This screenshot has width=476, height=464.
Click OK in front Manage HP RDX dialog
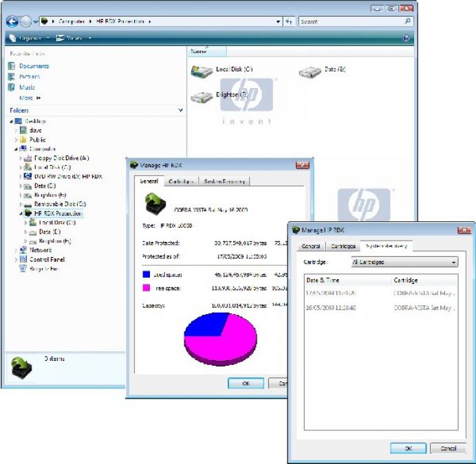(409, 448)
